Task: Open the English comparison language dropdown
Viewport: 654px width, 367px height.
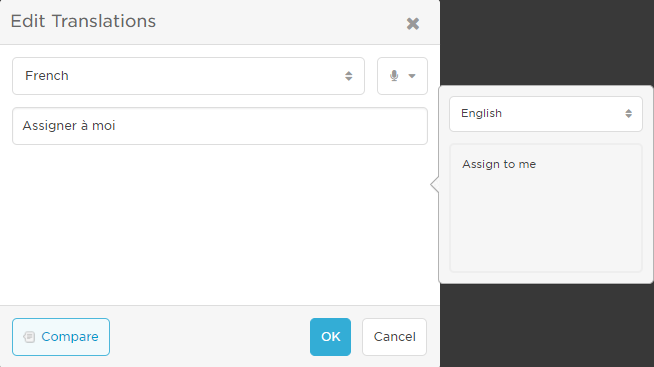Action: pyautogui.click(x=546, y=114)
